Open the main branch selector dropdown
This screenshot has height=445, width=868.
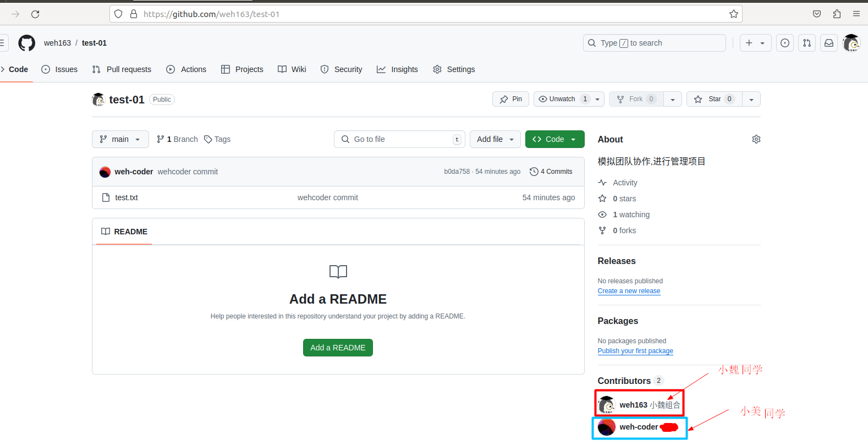coord(120,139)
